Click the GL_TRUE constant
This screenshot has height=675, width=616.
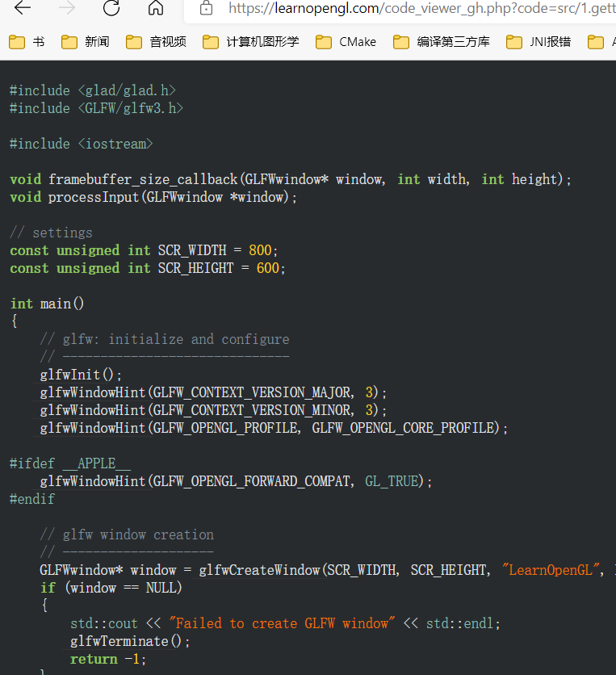coord(392,481)
